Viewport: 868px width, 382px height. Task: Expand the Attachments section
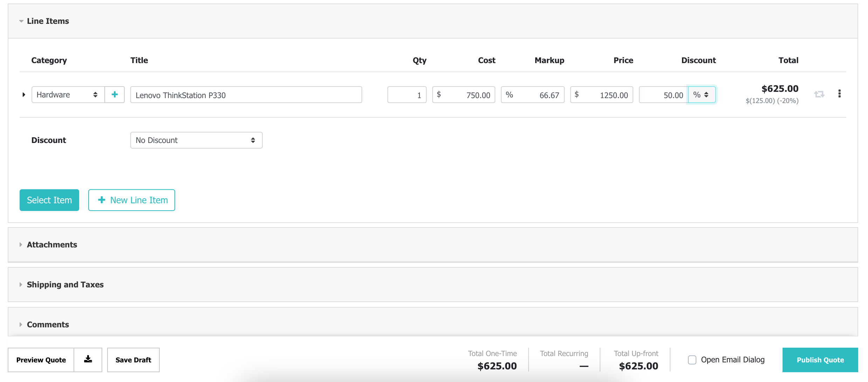coord(433,245)
